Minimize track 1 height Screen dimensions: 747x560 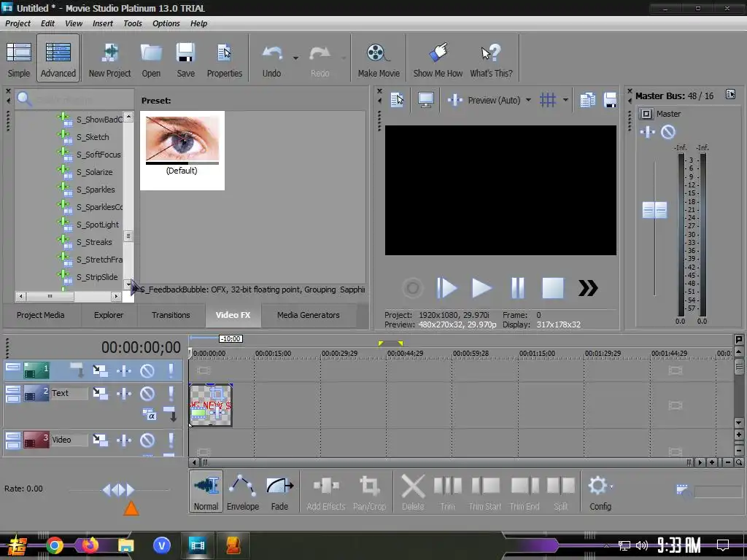coord(13,367)
